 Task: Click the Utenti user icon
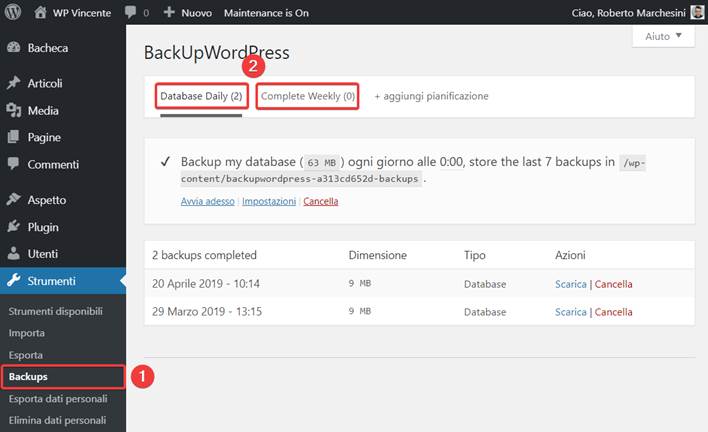[14, 253]
